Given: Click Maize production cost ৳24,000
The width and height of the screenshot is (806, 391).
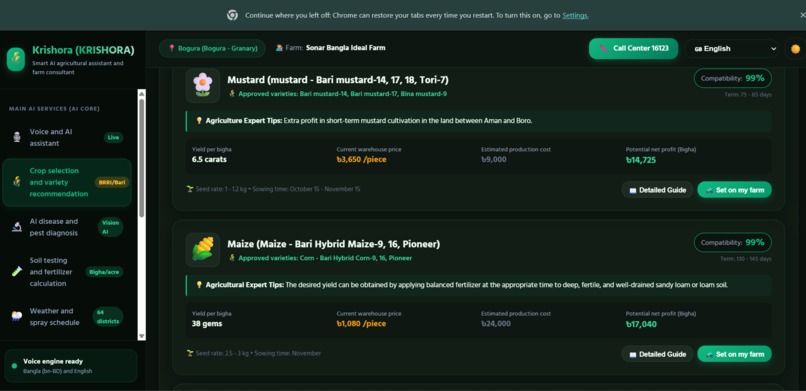Looking at the screenshot, I should click(x=496, y=324).
